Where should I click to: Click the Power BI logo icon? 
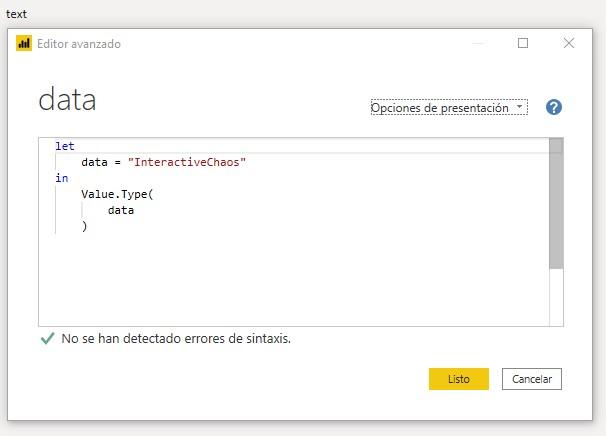25,44
